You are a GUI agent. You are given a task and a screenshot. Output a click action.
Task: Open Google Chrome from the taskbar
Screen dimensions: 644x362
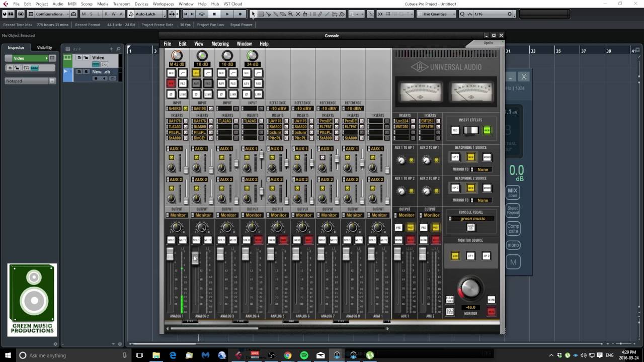(287, 355)
